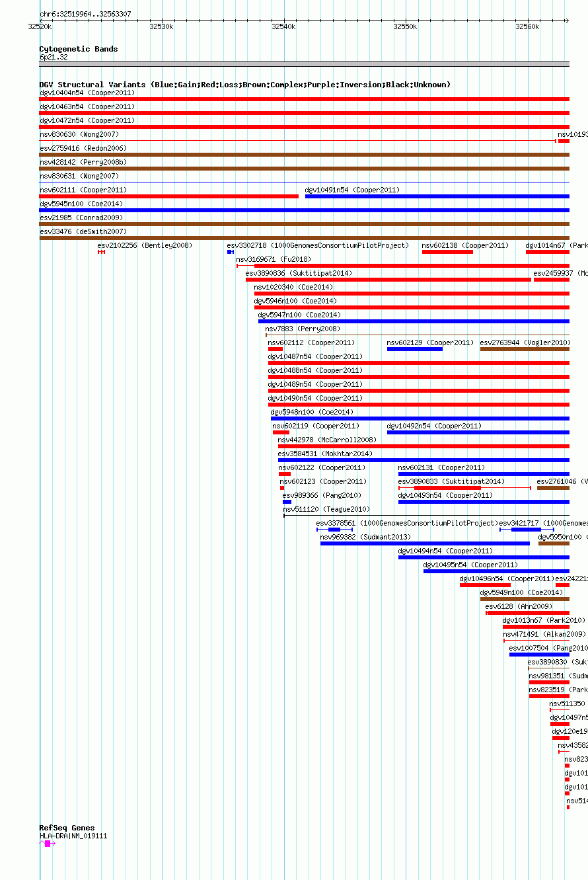Select esv3890836 (Suktitipat2014) variant
The image size is (588, 880).
(388, 280)
